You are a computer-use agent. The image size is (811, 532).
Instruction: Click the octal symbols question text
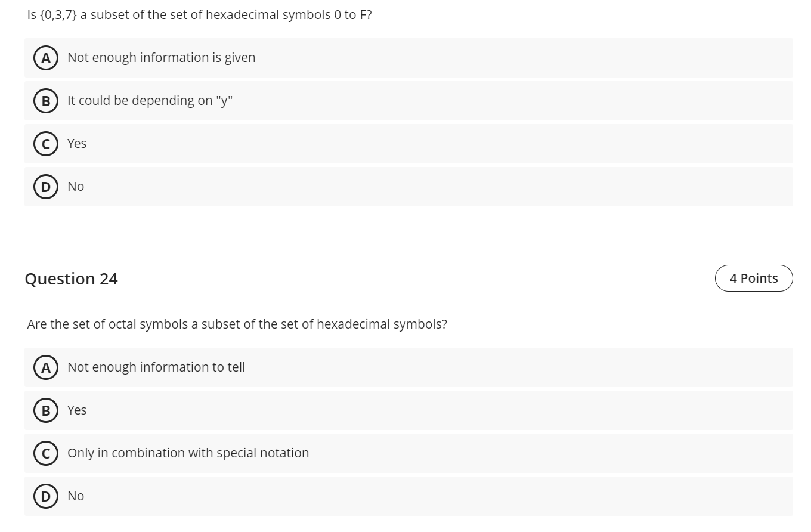pos(237,324)
